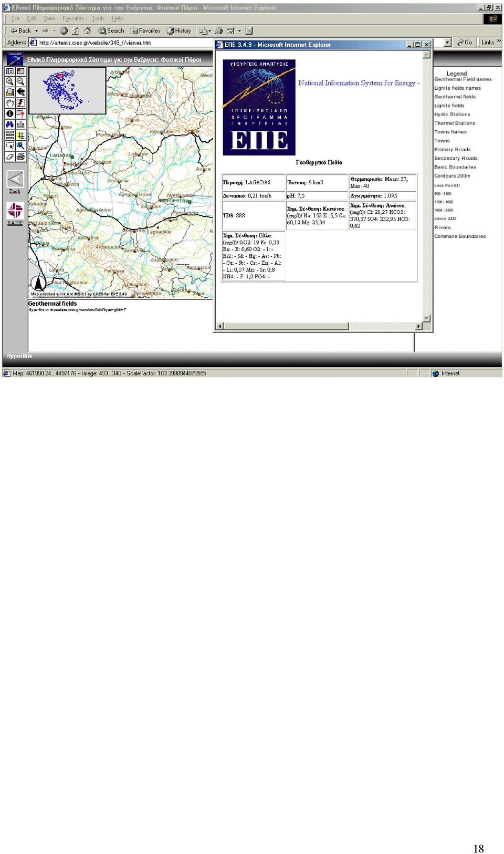This screenshot has height=854, width=504.
Task: Click popup horizontal scrollbar right arrow
Action: (x=418, y=326)
